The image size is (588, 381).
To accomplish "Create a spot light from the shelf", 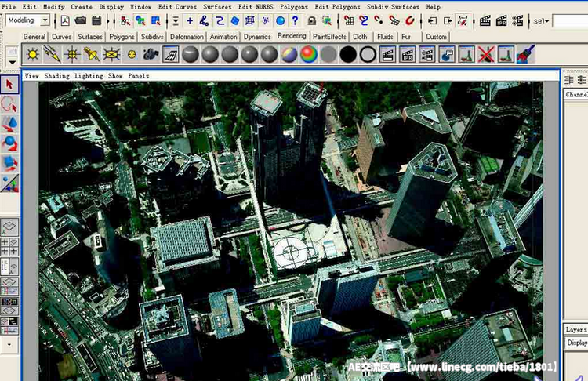I will pos(91,53).
